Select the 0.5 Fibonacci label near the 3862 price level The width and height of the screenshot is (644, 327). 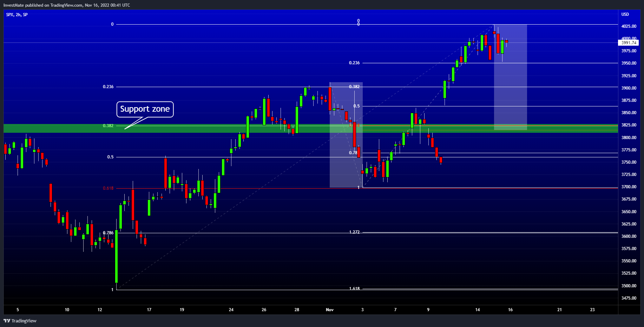click(357, 106)
